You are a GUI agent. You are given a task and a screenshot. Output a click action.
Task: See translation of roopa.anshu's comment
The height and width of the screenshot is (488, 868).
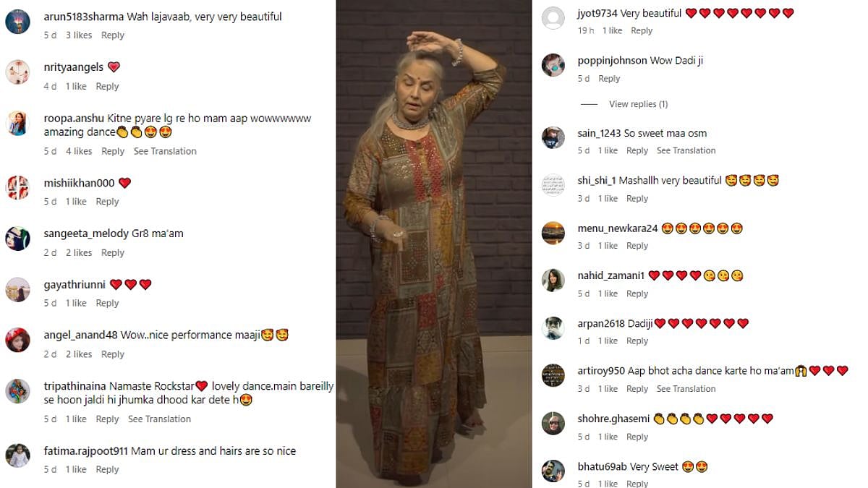pos(165,151)
